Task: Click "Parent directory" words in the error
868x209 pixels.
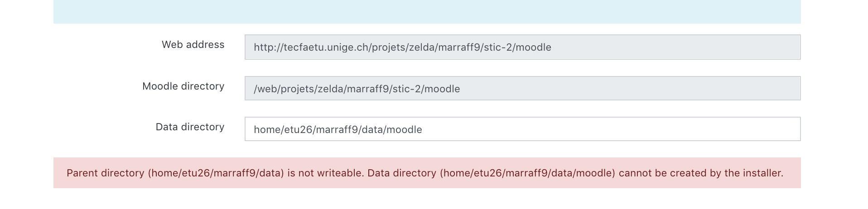Action: [105, 173]
